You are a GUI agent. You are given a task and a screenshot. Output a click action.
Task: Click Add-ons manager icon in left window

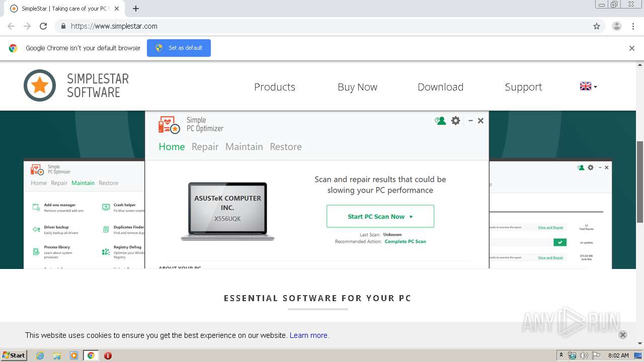(36, 207)
